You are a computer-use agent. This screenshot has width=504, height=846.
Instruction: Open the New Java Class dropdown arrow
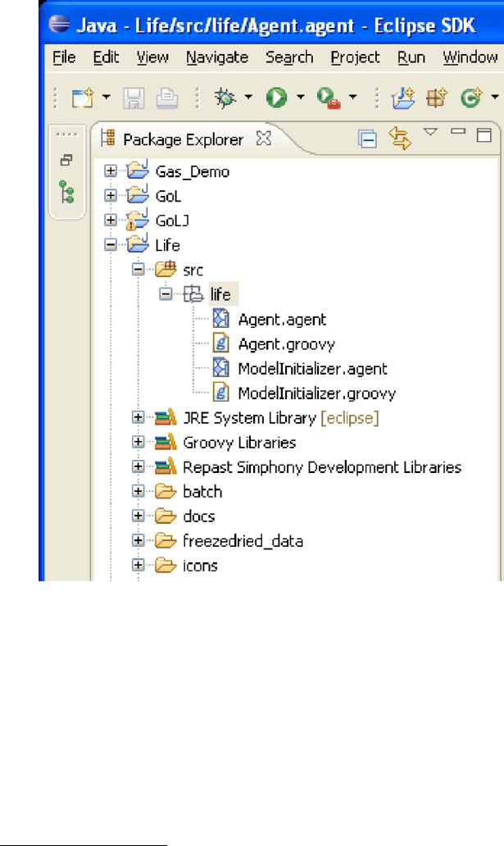[x=495, y=98]
